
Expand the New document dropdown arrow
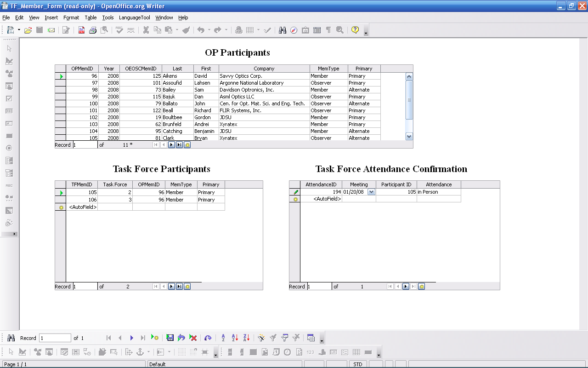[19, 30]
